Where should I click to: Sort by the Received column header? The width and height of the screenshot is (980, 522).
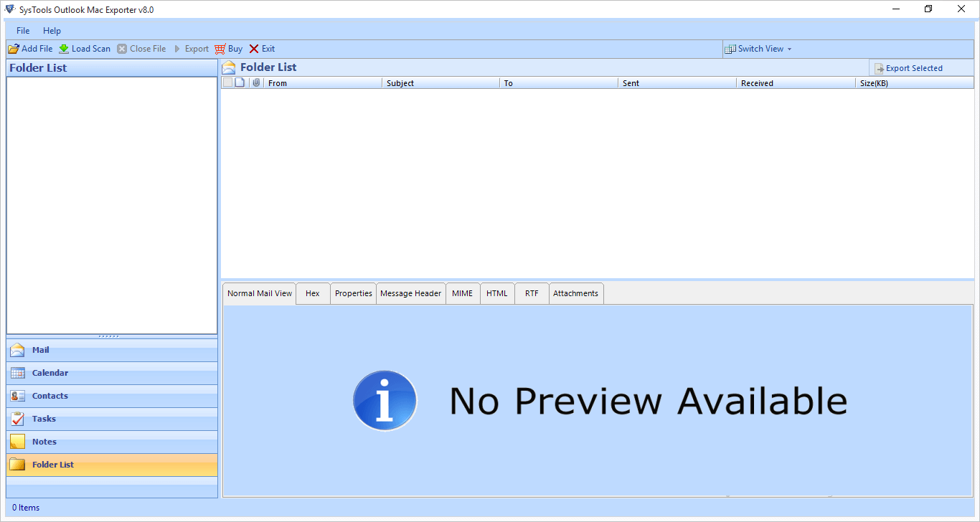pos(796,83)
